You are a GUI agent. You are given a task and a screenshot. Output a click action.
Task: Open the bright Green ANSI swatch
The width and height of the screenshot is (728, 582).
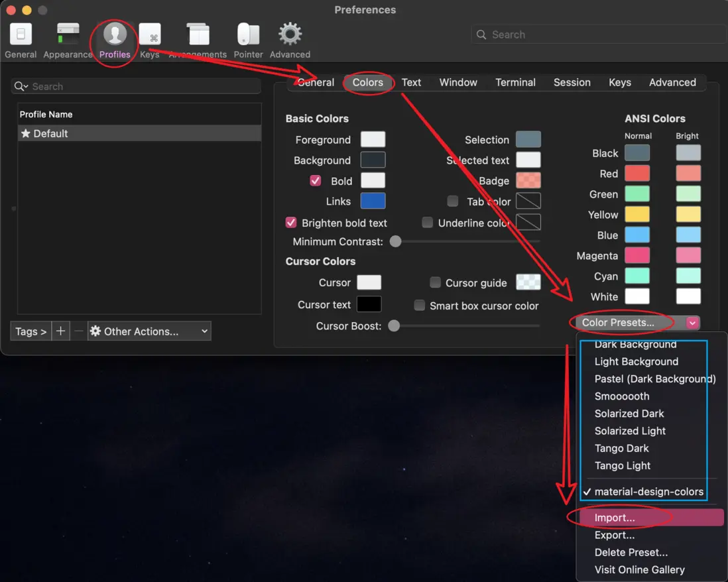coord(688,194)
